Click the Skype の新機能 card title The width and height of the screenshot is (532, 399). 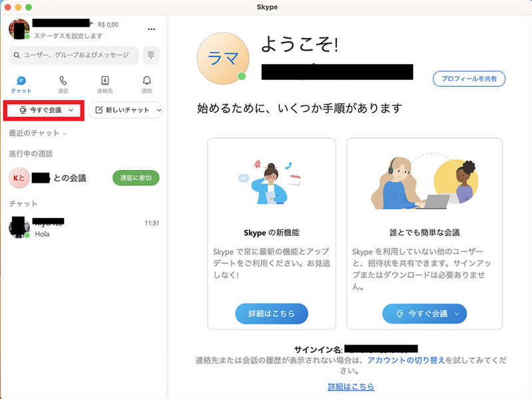point(272,232)
